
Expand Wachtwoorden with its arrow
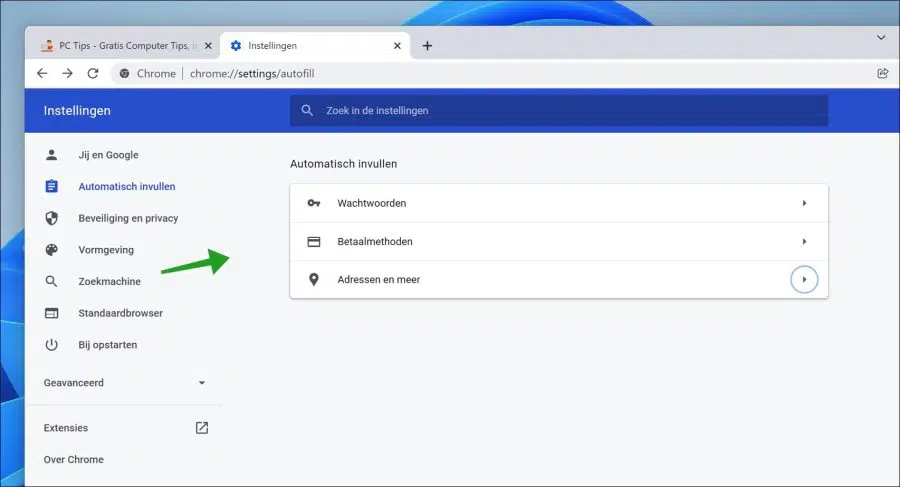tap(804, 203)
